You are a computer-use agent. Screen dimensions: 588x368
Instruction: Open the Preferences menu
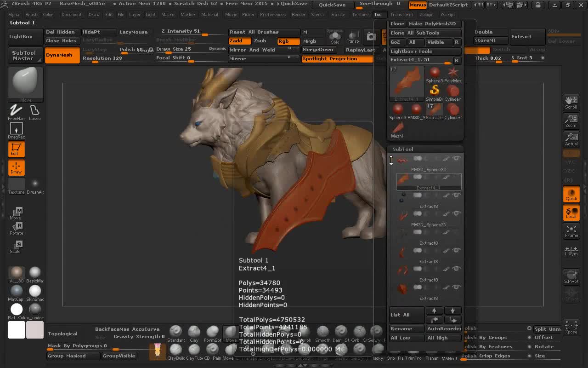coord(273,14)
